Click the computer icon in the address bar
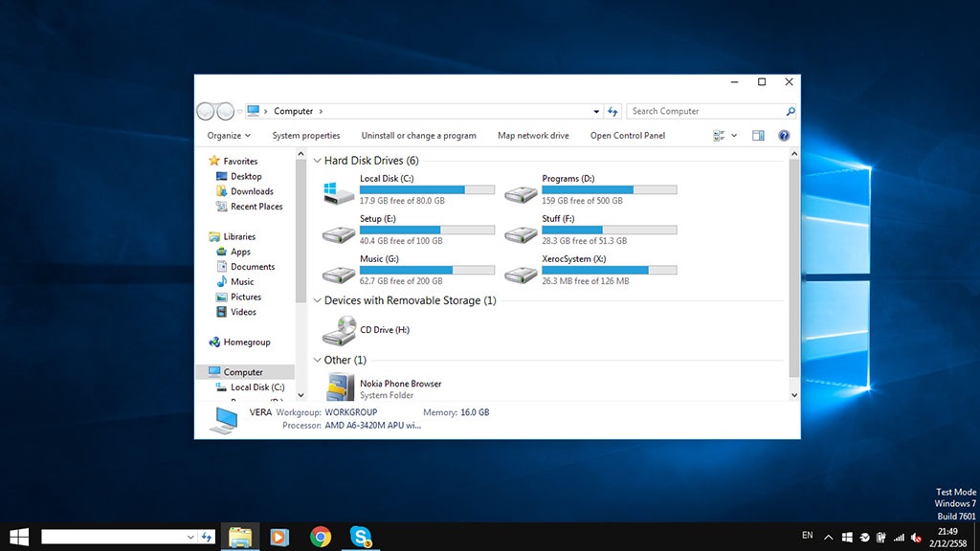Image resolution: width=980 pixels, height=551 pixels. (x=253, y=111)
